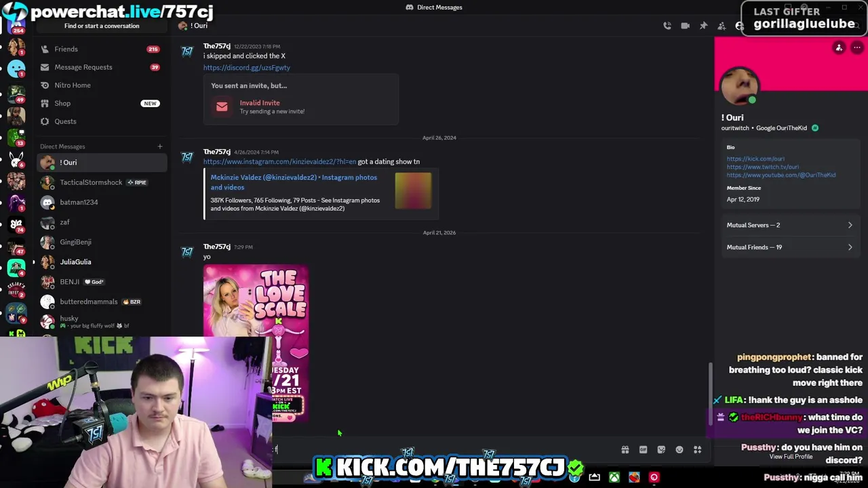Open DM with butteredmammals
The height and width of the screenshot is (488, 868).
(102, 302)
